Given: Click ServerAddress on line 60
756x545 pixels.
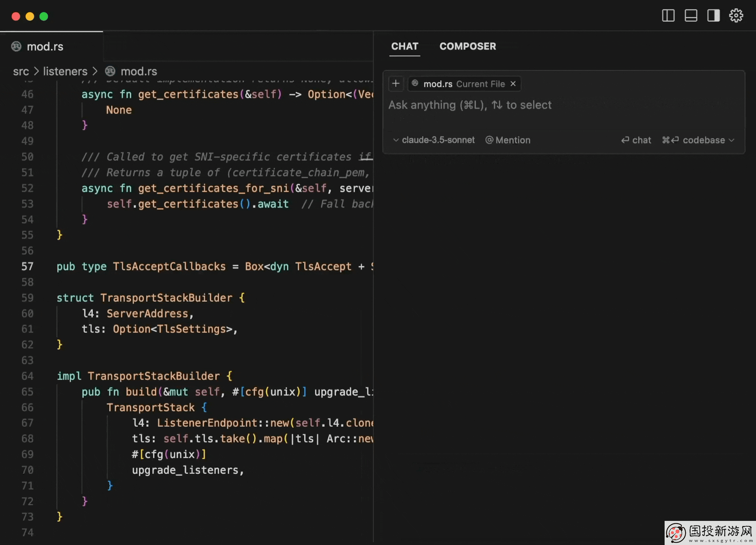Looking at the screenshot, I should click(147, 313).
